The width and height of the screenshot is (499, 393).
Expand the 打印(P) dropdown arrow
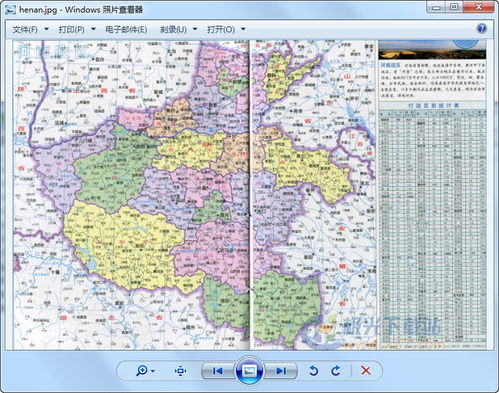tap(93, 29)
